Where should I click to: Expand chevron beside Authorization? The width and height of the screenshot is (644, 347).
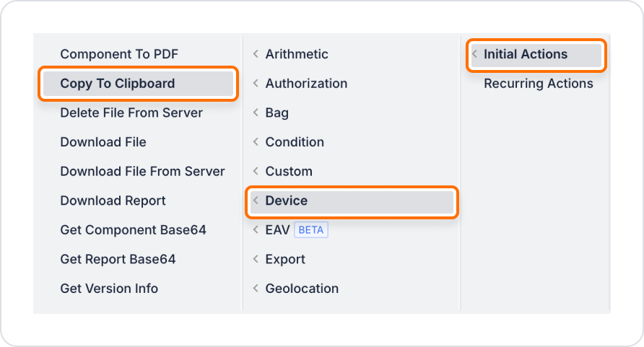256,84
